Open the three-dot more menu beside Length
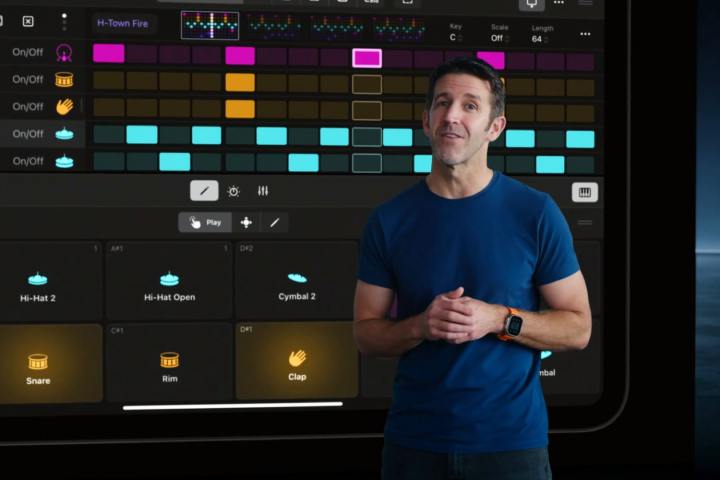Image resolution: width=720 pixels, height=480 pixels. pyautogui.click(x=585, y=33)
